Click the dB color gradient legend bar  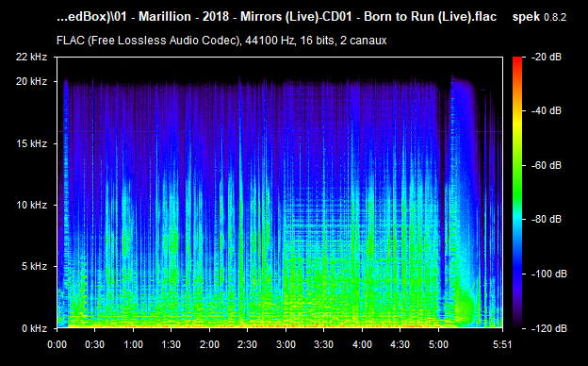tap(517, 192)
